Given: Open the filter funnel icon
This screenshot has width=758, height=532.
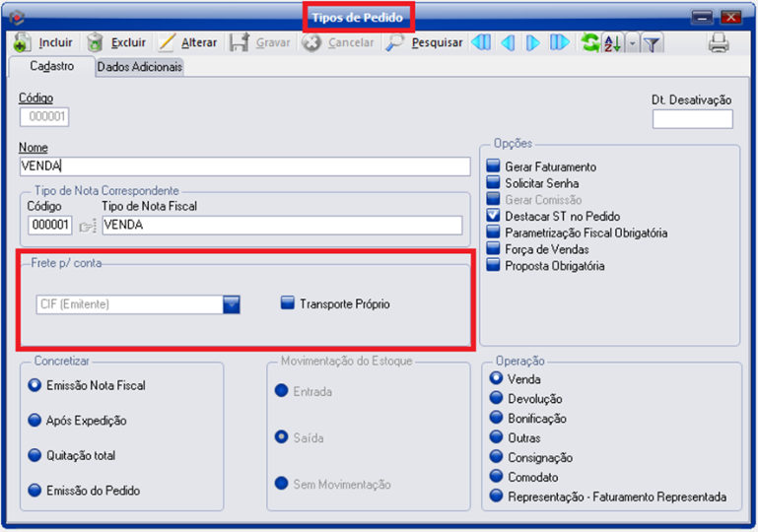Looking at the screenshot, I should (x=653, y=43).
